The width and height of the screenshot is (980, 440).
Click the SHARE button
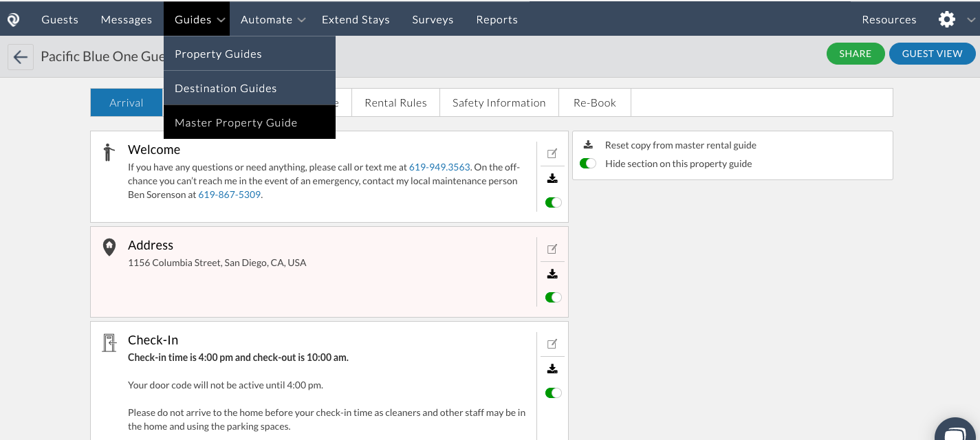tap(856, 53)
